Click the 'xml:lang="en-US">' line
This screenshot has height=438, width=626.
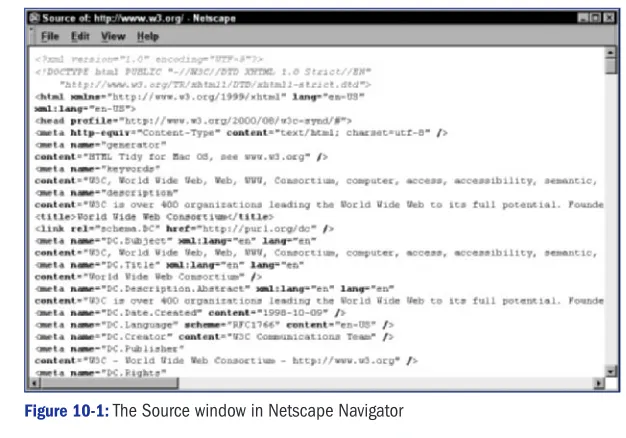click(x=85, y=109)
